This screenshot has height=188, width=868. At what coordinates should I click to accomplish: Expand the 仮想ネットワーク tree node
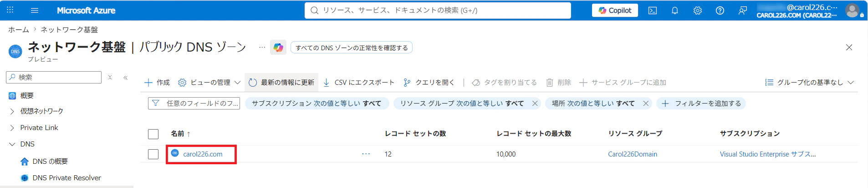[12, 111]
